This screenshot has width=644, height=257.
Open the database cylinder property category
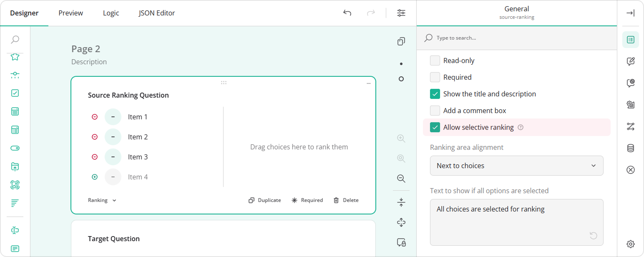(x=631, y=148)
